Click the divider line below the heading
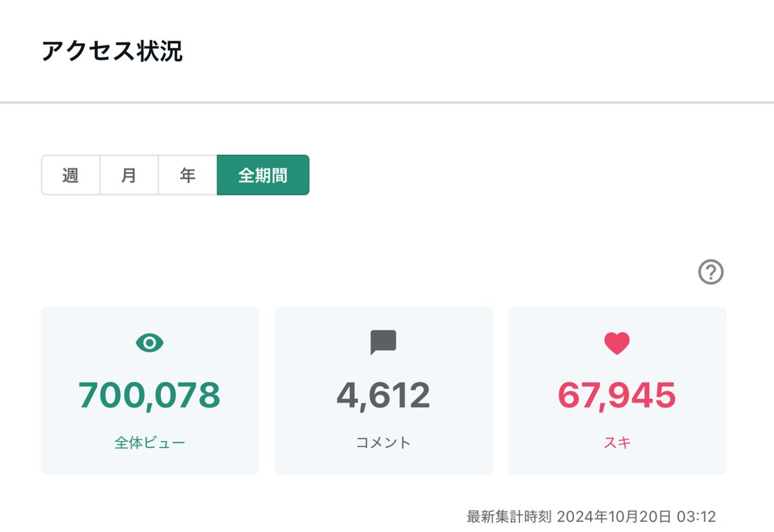Screen dimensions: 774x532 [x=387, y=102]
